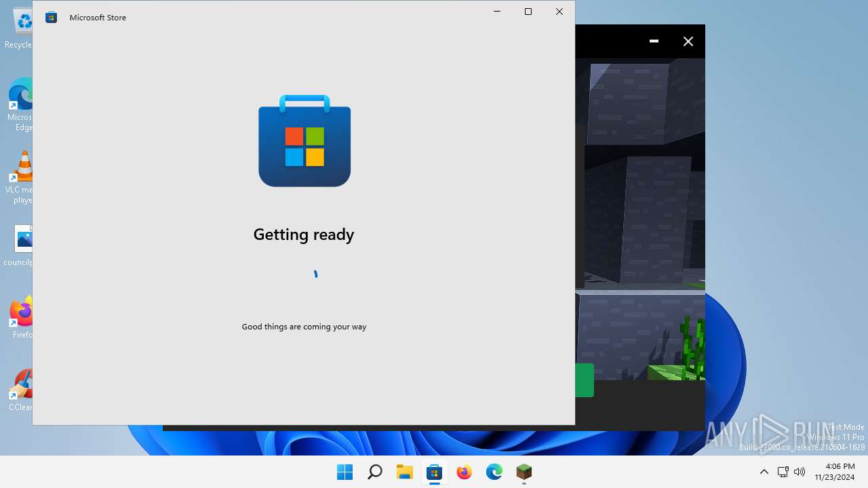The width and height of the screenshot is (868, 488).
Task: Open Recycle Bin desktop icon
Action: [x=18, y=30]
